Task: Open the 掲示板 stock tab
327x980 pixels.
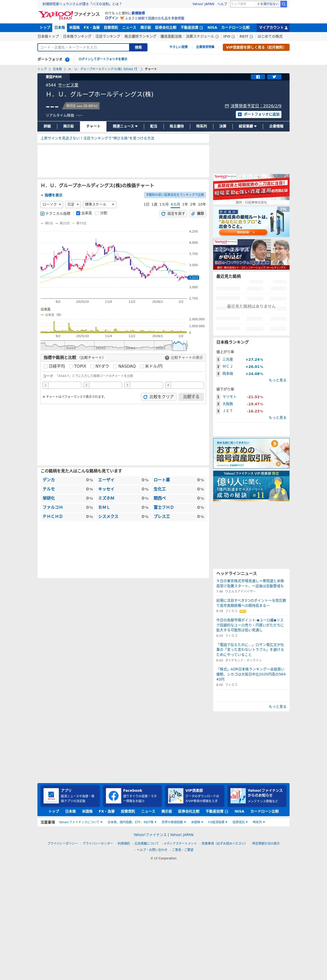Action: pos(69,126)
